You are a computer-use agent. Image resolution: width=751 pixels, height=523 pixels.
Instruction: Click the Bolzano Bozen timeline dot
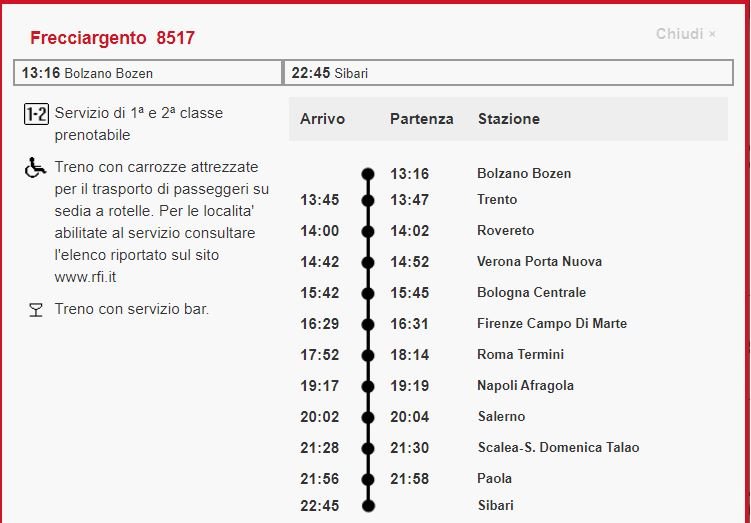368,174
